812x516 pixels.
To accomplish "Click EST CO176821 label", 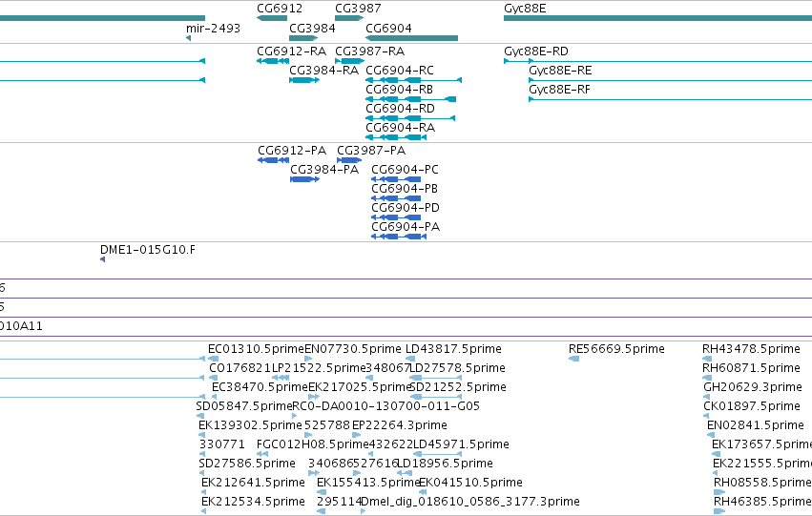I will [x=239, y=368].
